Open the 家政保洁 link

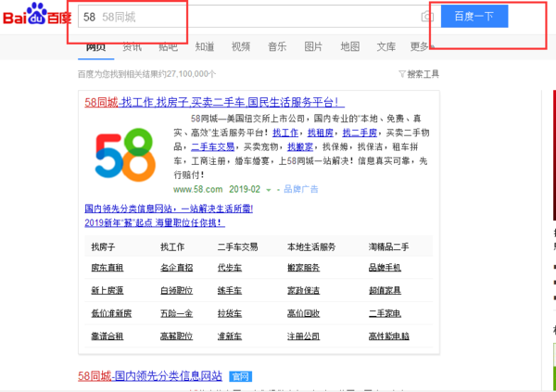point(303,291)
